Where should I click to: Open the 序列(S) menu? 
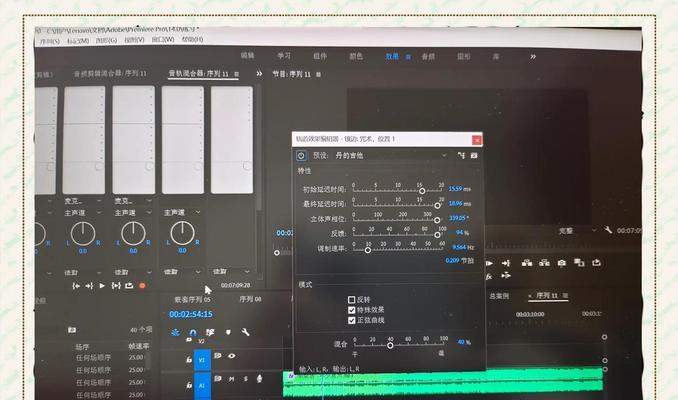[50, 41]
